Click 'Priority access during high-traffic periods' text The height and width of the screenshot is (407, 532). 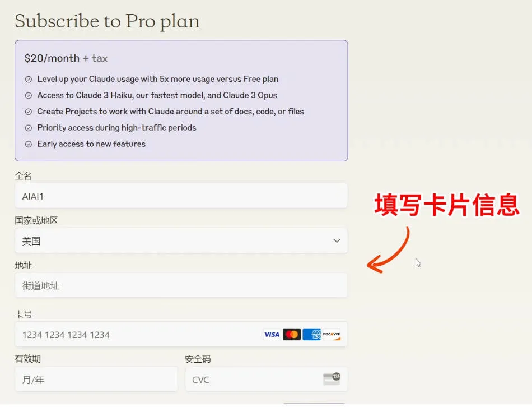click(x=116, y=128)
